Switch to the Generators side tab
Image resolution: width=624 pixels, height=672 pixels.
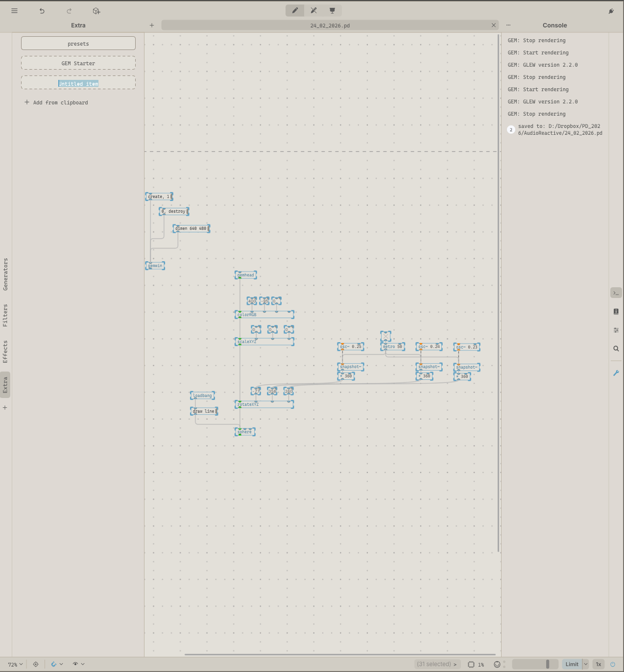click(x=5, y=274)
